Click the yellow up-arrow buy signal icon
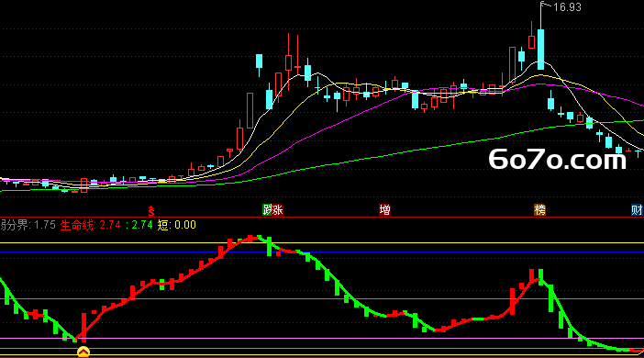Image resolution: width=644 pixels, height=358 pixels. pos(83,352)
